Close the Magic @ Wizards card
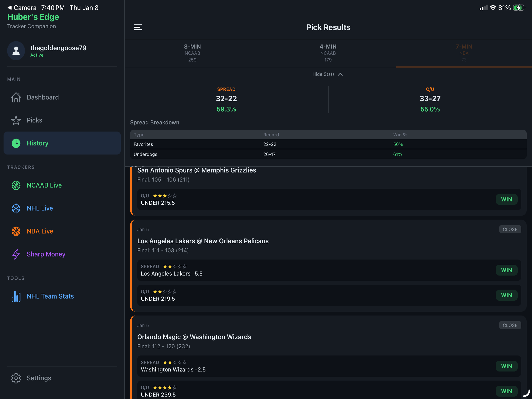The width and height of the screenshot is (532, 399). click(x=510, y=325)
